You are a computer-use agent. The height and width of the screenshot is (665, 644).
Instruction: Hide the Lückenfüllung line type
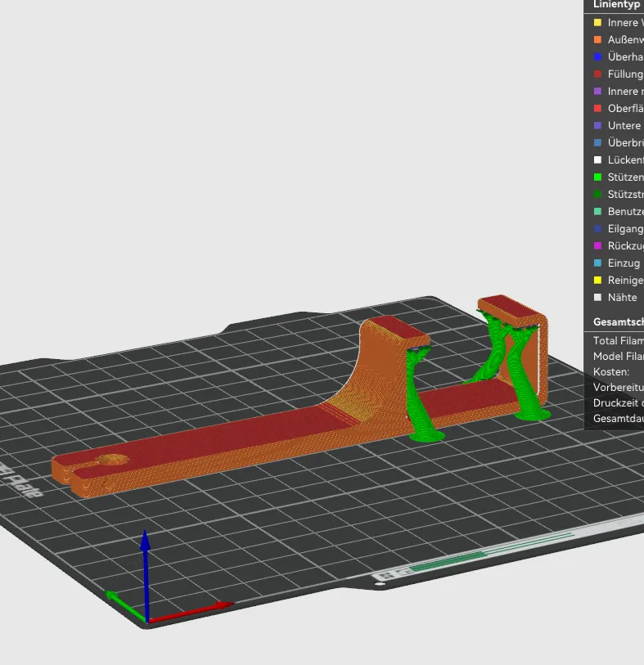click(x=624, y=160)
